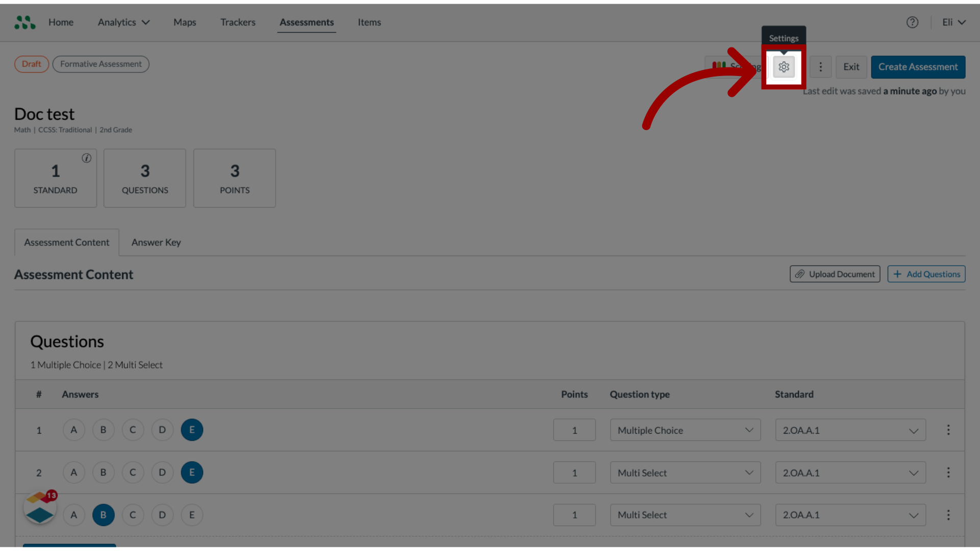Click the Exit button
This screenshot has width=980, height=551.
(851, 67)
